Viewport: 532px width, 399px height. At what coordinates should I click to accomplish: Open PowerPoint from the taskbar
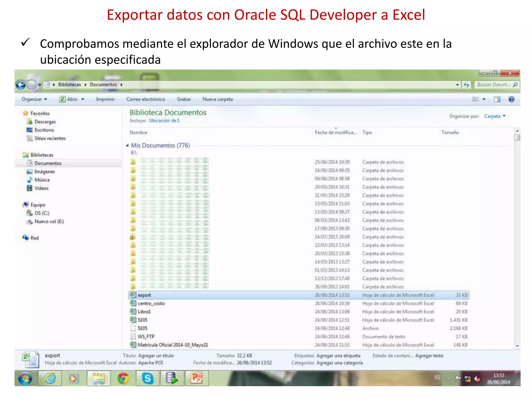[x=196, y=378]
